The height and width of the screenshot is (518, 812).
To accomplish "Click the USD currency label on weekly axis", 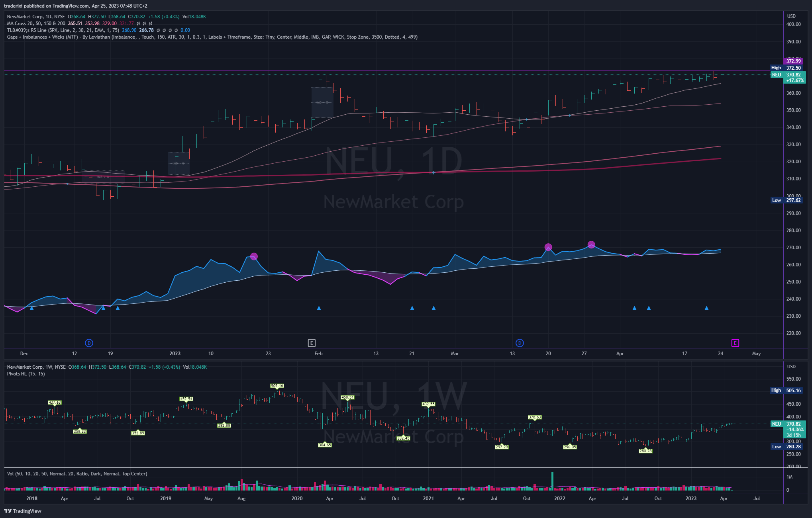I will pyautogui.click(x=791, y=367).
